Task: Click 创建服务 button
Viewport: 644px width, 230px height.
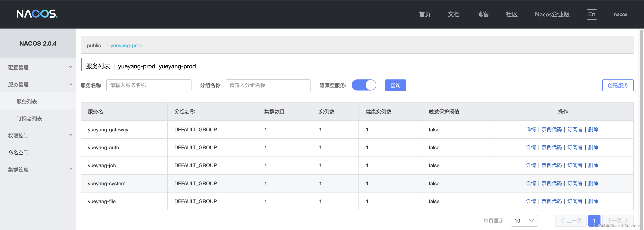Action: 618,85
